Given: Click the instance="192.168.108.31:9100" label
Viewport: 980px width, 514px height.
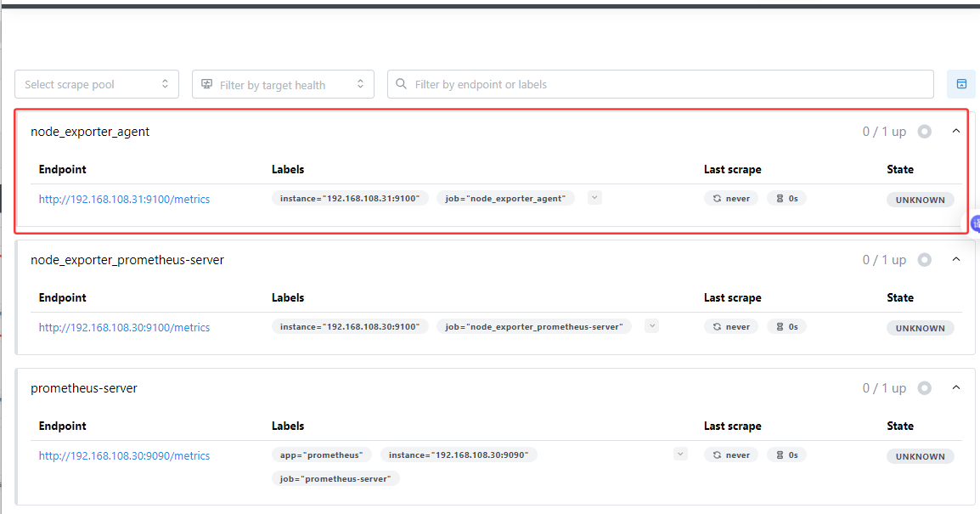Looking at the screenshot, I should pyautogui.click(x=350, y=198).
